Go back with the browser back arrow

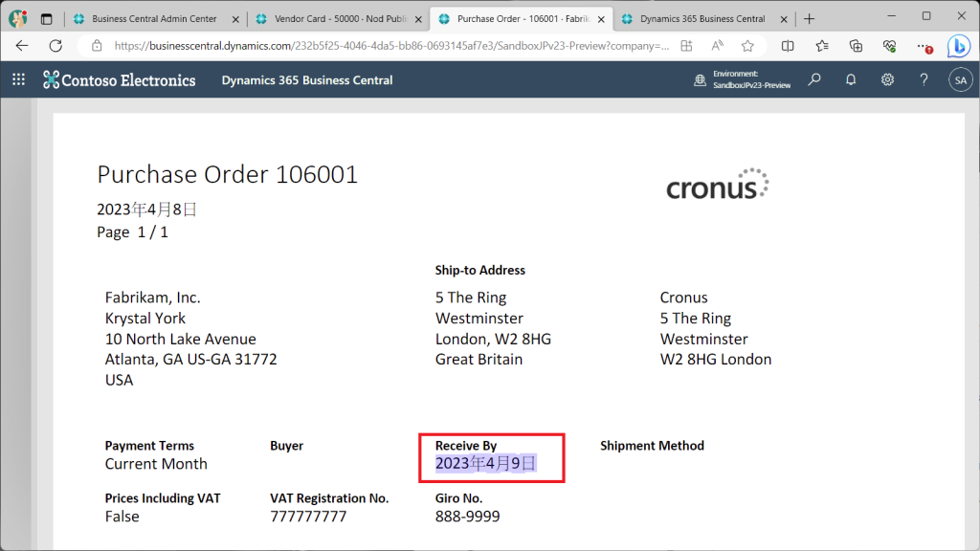pyautogui.click(x=22, y=46)
